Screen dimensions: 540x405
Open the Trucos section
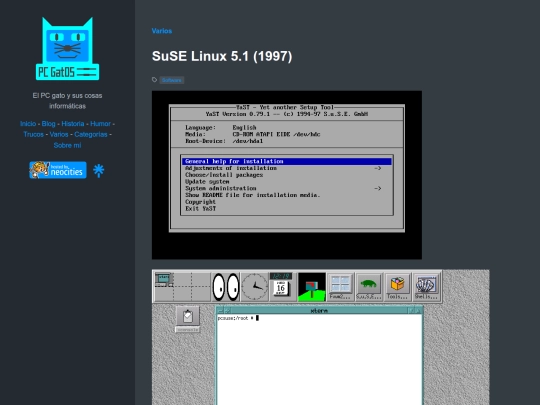(x=33, y=134)
